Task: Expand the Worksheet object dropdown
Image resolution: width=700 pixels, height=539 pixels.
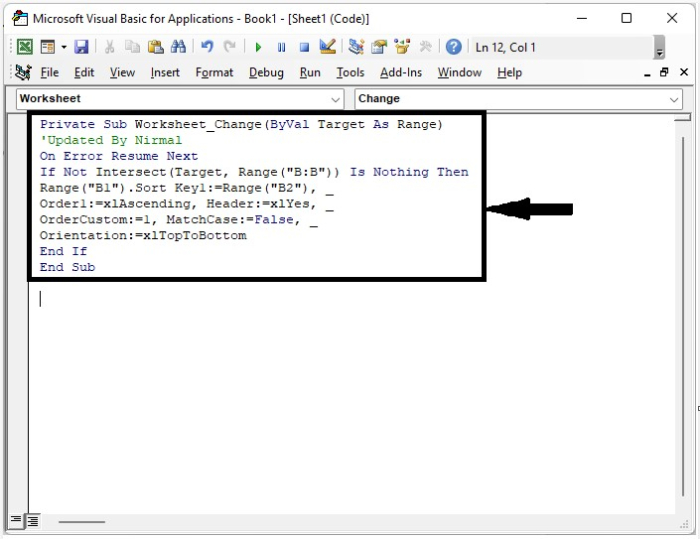Action: click(335, 99)
